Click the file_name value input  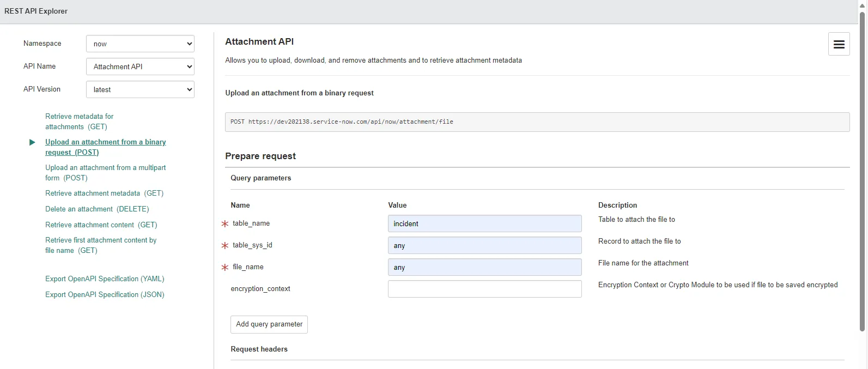[x=484, y=267]
